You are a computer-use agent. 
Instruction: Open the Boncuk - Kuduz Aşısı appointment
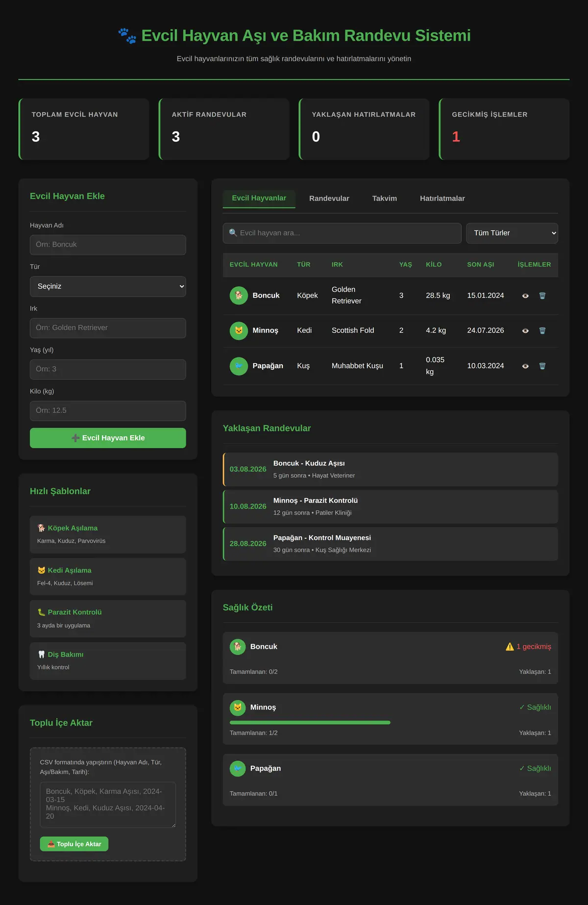click(391, 469)
